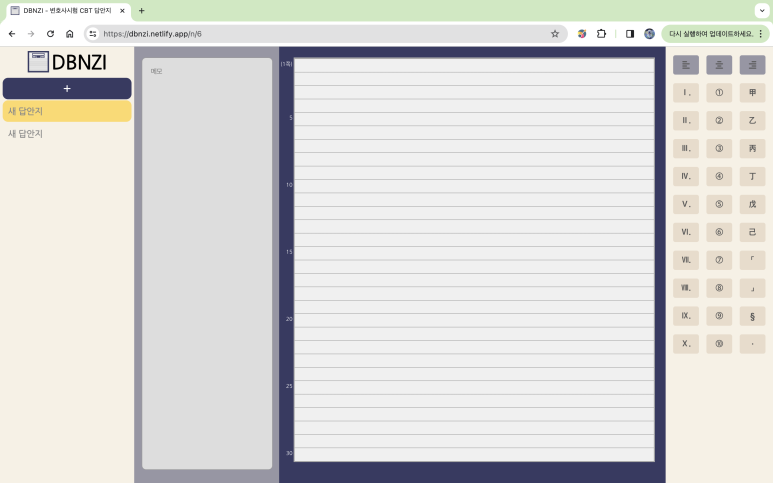Click the plus button to add answer sheet

tap(67, 88)
